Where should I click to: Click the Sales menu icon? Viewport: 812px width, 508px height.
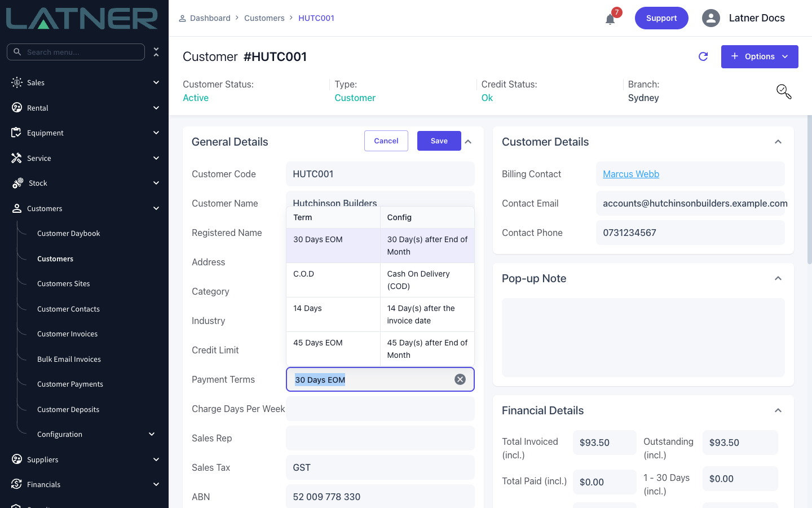point(17,82)
